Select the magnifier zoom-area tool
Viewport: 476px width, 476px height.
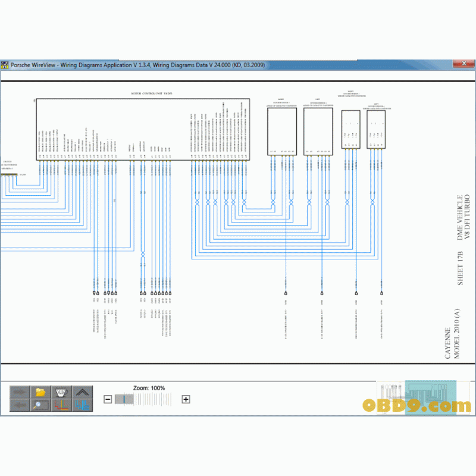click(40, 405)
